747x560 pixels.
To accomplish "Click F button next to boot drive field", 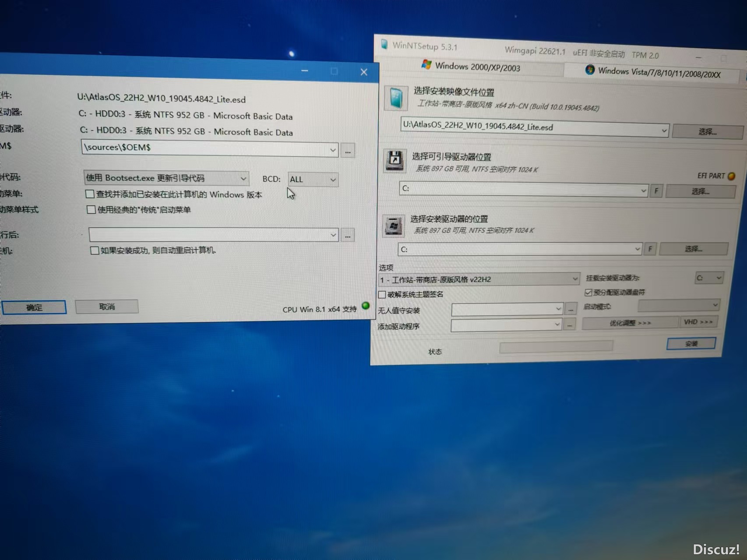I will pyautogui.click(x=655, y=190).
